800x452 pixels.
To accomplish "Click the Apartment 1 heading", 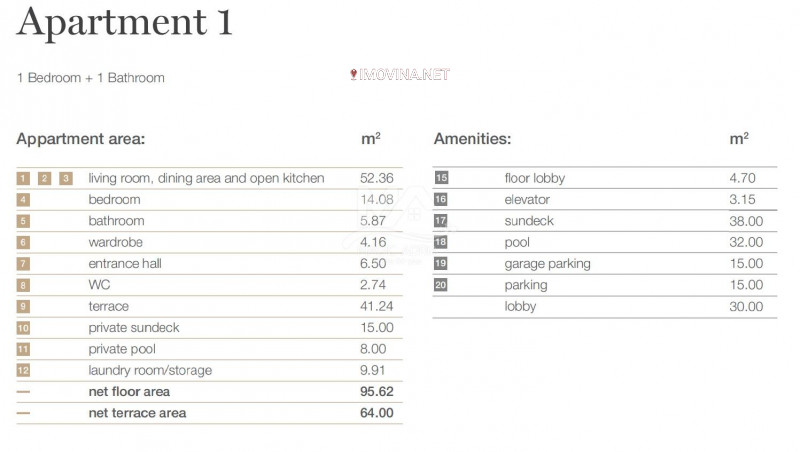I will click(x=125, y=23).
